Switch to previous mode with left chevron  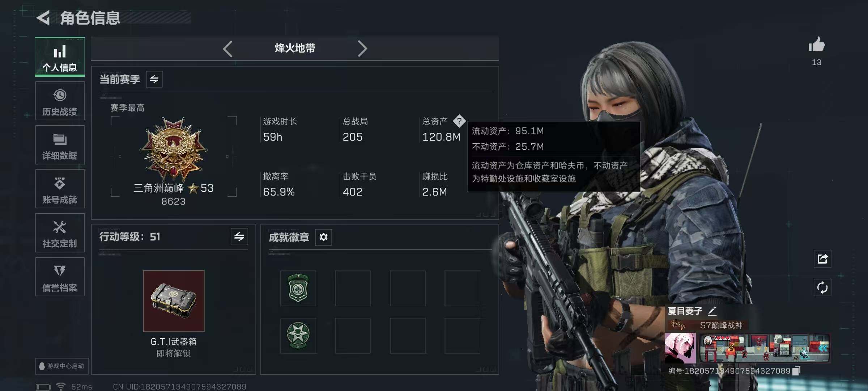227,49
